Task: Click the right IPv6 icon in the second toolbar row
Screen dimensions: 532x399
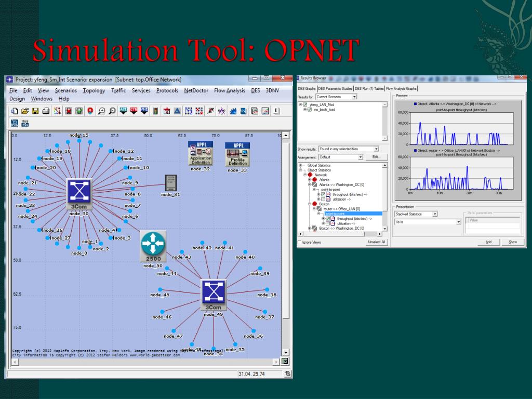Action: [x=25, y=123]
